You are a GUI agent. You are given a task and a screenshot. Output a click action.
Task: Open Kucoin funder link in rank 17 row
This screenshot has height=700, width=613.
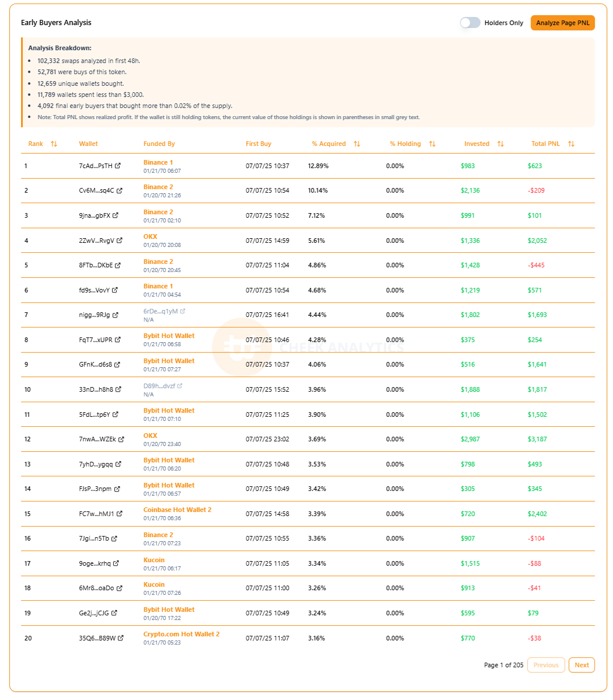[154, 560]
